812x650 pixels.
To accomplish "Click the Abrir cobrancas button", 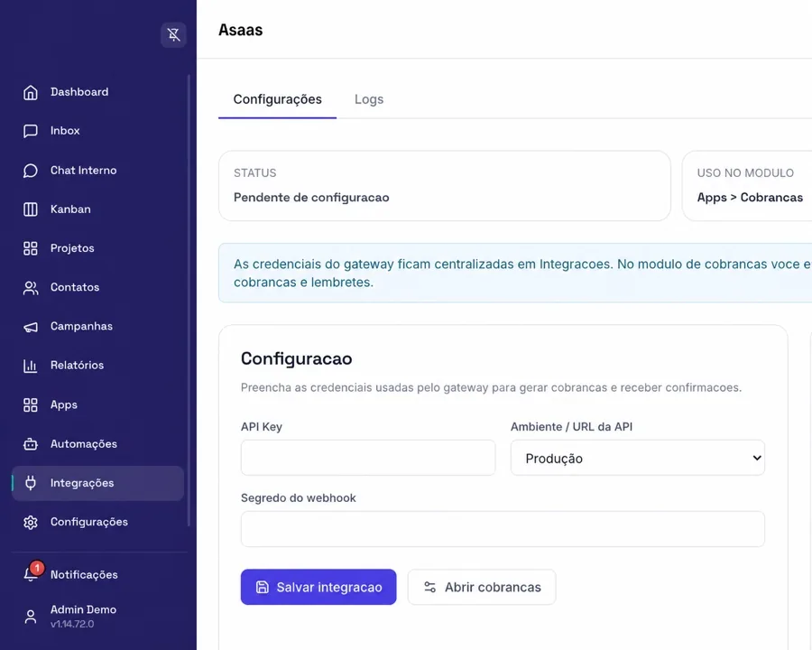I will click(x=482, y=587).
